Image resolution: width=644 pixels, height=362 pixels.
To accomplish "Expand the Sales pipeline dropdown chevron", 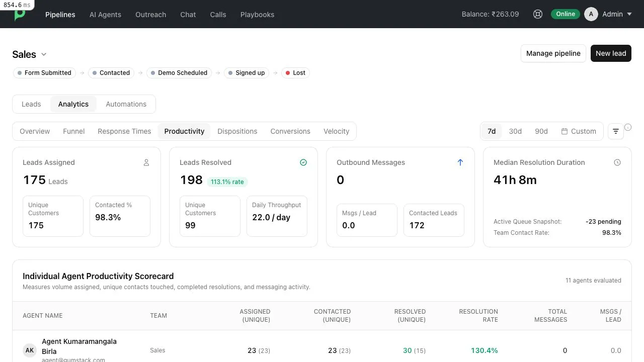I will point(44,54).
